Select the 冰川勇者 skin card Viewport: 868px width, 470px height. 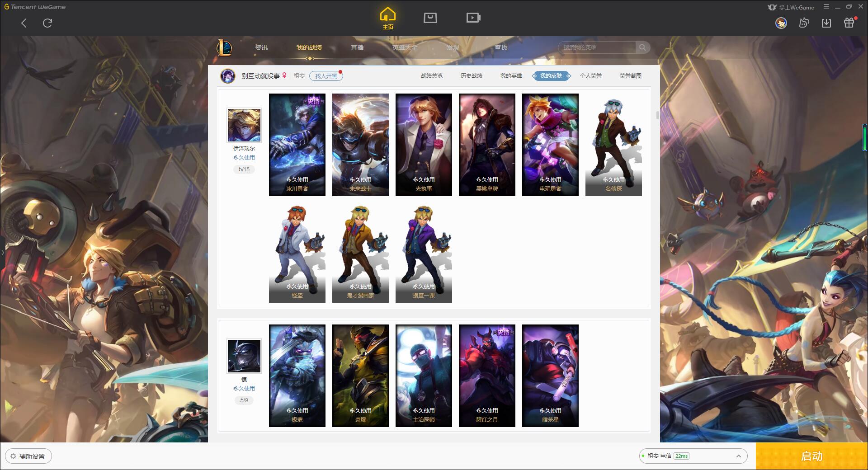tap(297, 145)
